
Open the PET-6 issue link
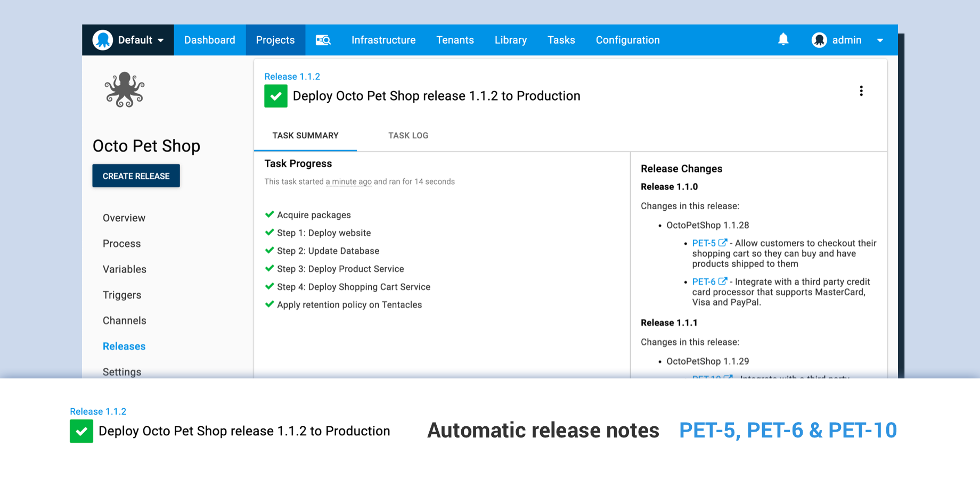704,282
